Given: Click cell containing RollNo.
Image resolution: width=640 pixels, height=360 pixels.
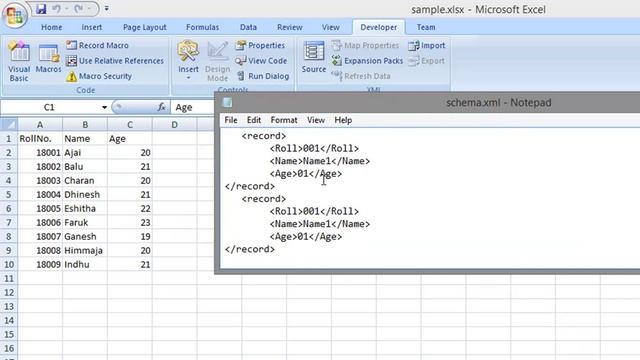Looking at the screenshot, I should [x=40, y=139].
